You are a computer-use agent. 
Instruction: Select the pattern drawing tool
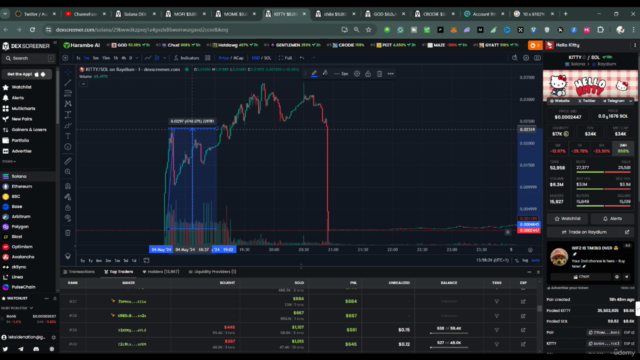68,104
